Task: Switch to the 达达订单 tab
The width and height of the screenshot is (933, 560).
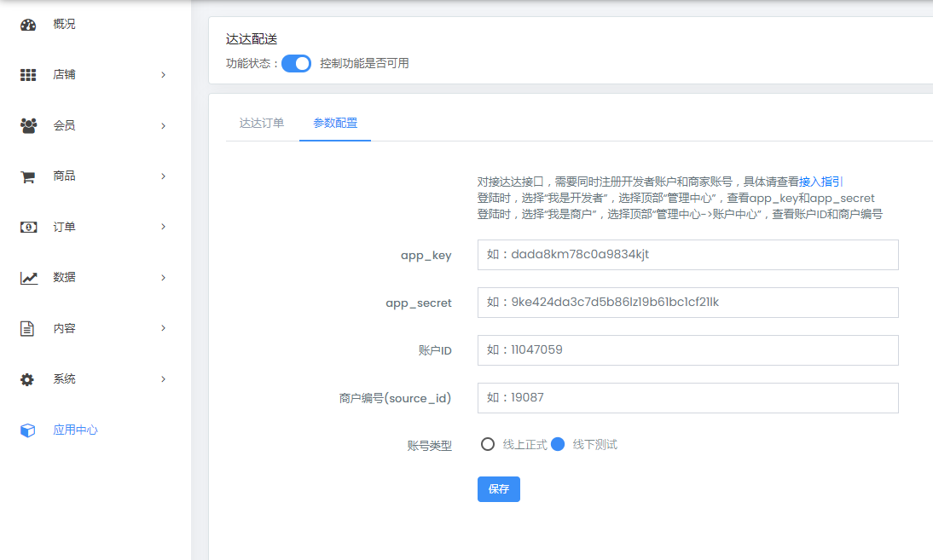Action: point(262,123)
